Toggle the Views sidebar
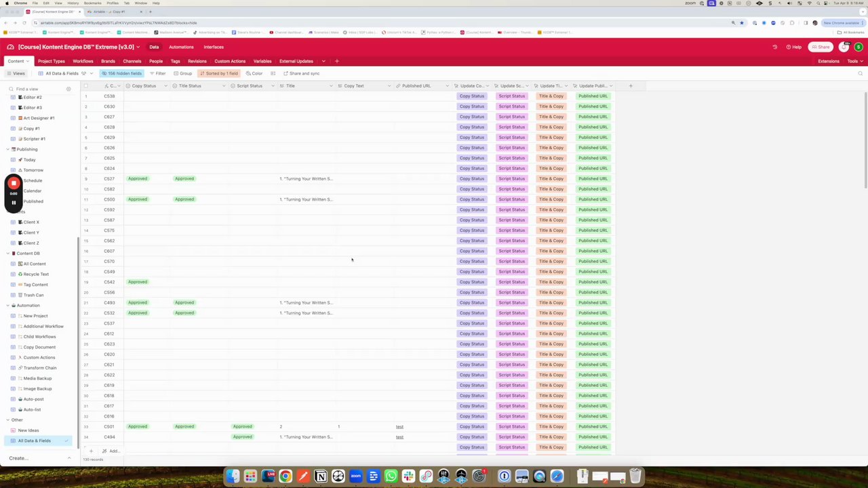 [x=16, y=73]
